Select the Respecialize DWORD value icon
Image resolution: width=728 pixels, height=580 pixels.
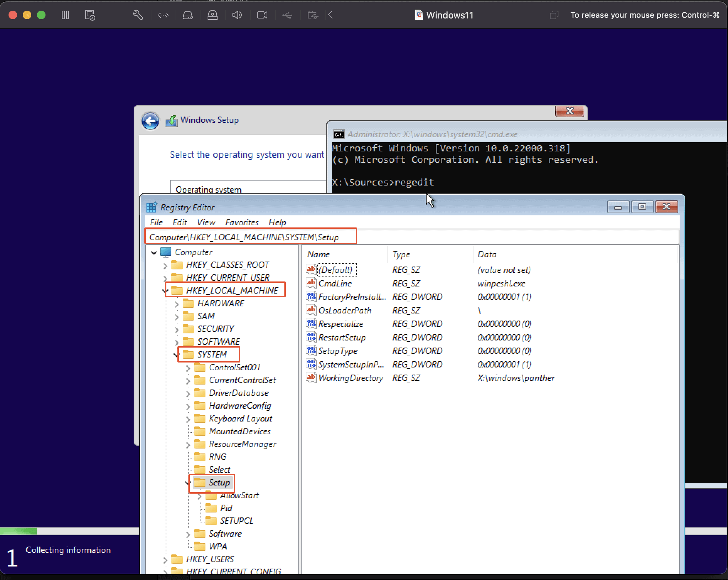coord(311,323)
